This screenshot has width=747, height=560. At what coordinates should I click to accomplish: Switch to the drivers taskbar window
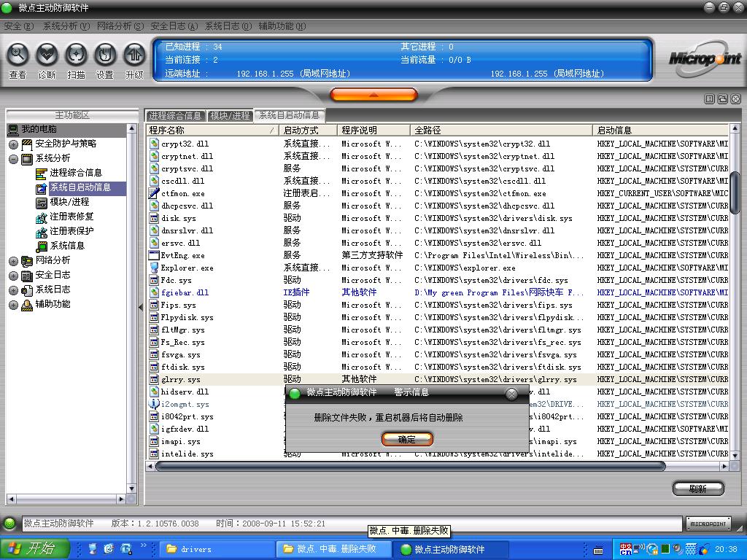point(217,549)
